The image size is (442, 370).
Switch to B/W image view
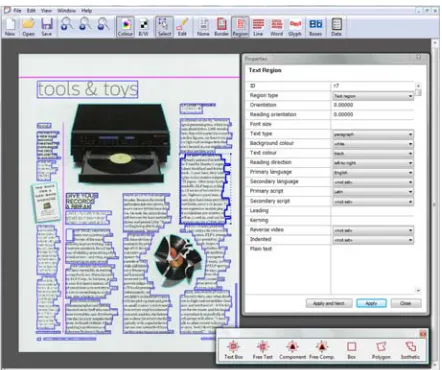coord(144,27)
